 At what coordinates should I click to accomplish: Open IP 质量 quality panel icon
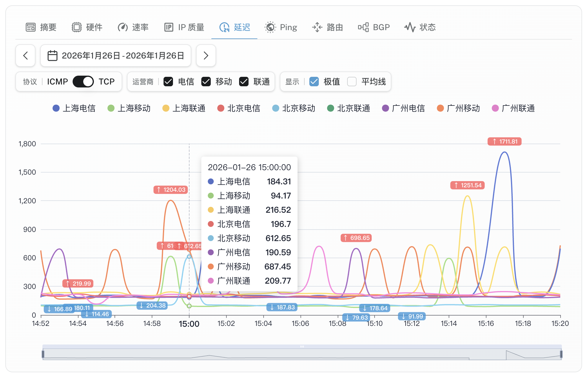point(169,27)
